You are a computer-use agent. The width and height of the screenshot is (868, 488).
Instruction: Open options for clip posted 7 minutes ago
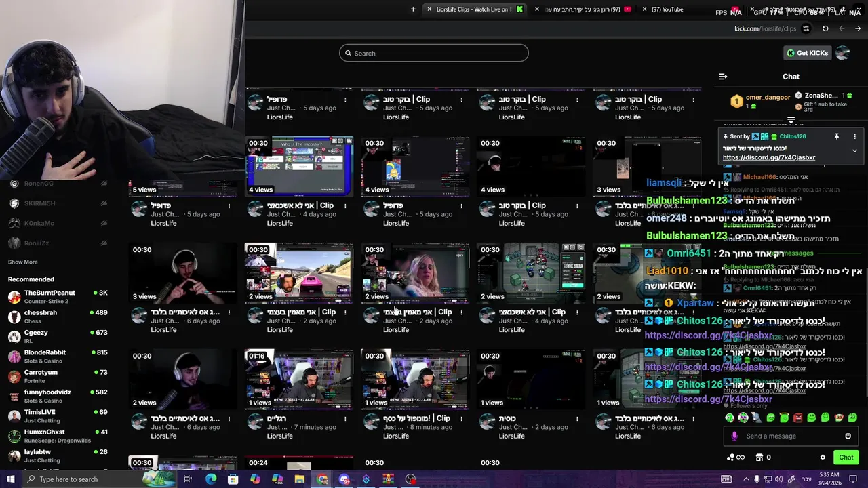pyautogui.click(x=345, y=419)
